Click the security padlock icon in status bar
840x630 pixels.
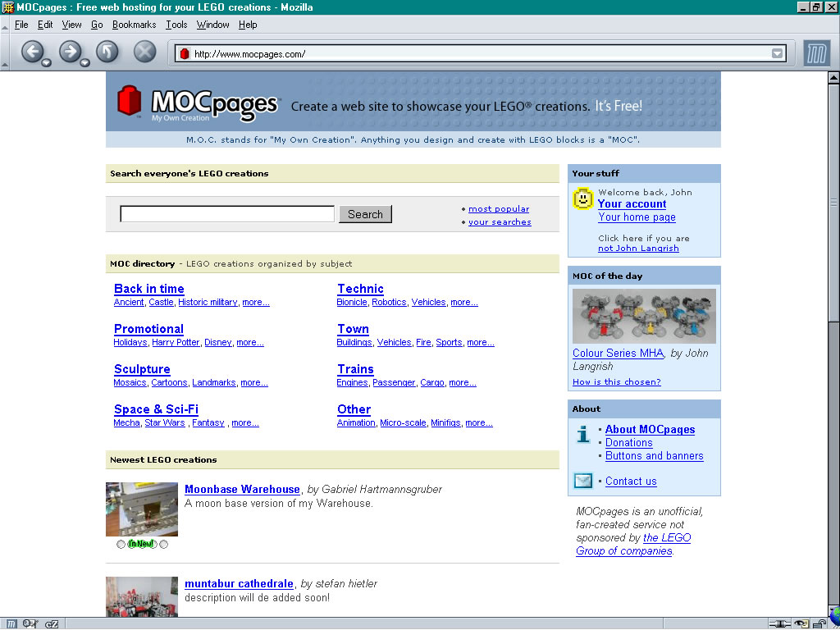click(x=819, y=623)
